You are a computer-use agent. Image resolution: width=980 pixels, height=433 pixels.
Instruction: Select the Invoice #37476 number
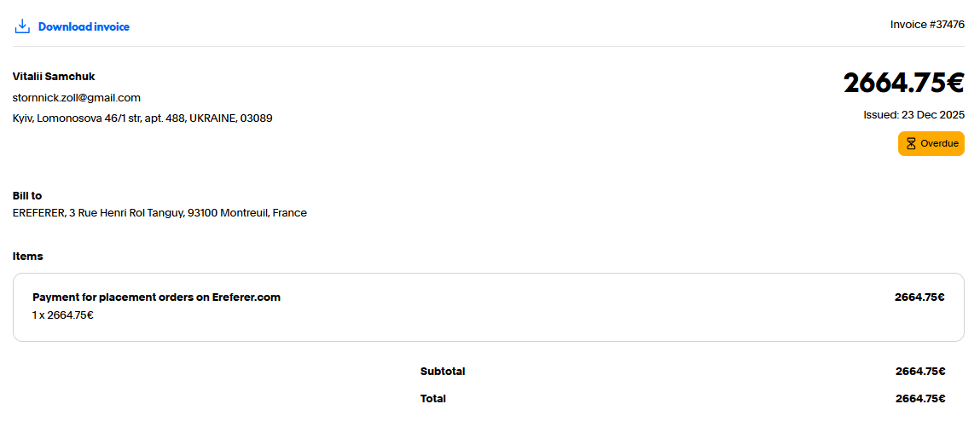point(927,25)
